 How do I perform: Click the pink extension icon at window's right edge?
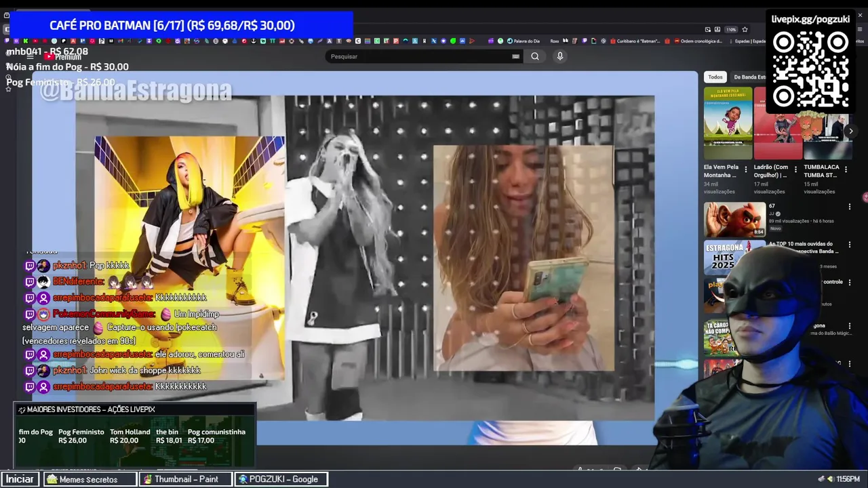(x=865, y=197)
